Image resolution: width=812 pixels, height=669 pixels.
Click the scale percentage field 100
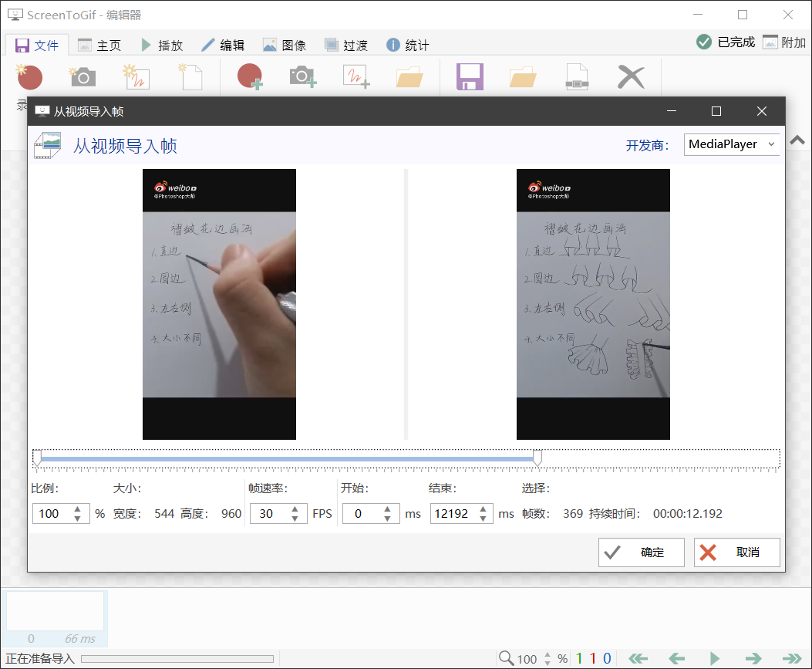coord(52,514)
